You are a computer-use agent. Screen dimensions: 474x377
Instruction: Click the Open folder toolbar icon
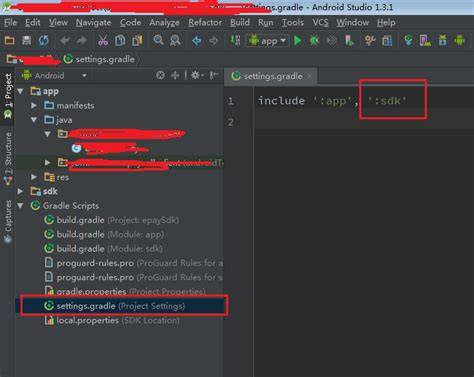9,41
